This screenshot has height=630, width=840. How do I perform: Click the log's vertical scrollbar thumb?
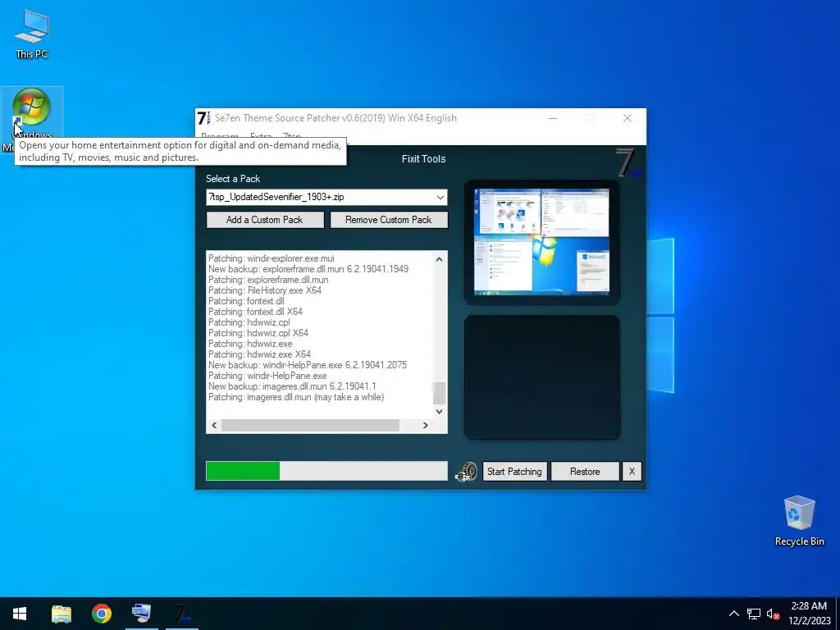point(439,393)
